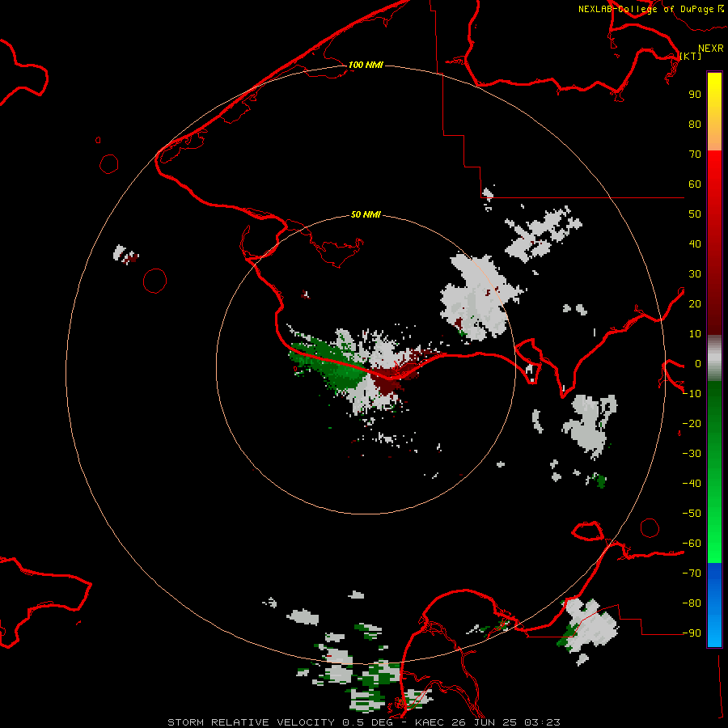Click the STORM RELATIVE VELOCITY caption text
The width and height of the screenshot is (728, 728).
coord(251,722)
